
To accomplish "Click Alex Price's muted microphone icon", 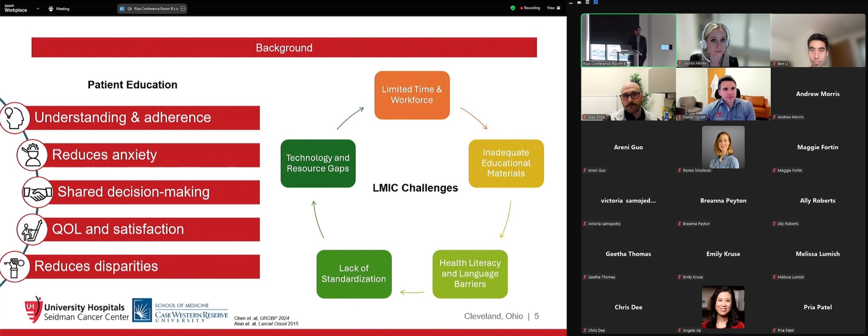I will [x=585, y=117].
